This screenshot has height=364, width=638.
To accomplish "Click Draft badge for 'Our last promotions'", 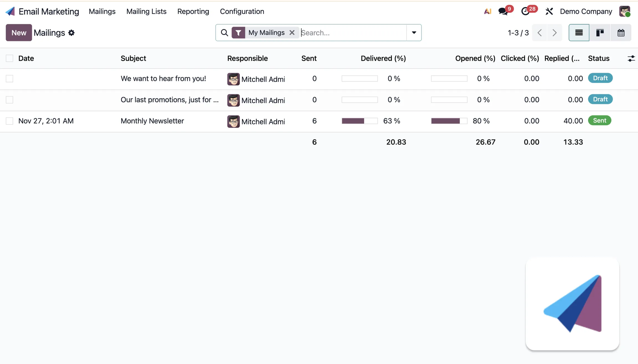I will 600,99.
